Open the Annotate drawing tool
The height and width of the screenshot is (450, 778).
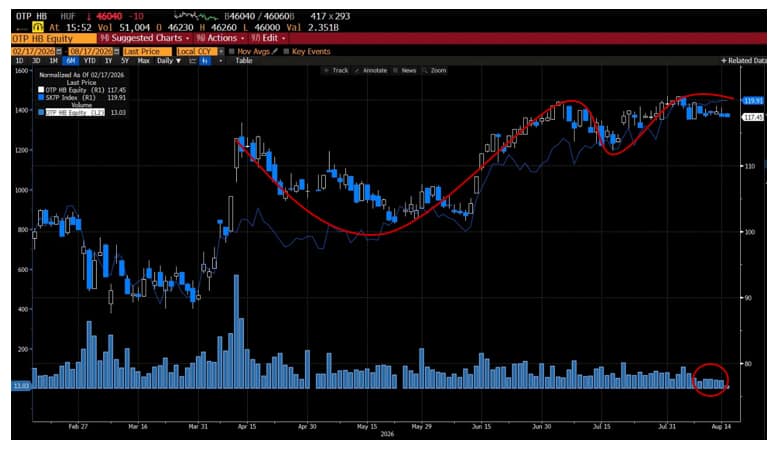(371, 70)
